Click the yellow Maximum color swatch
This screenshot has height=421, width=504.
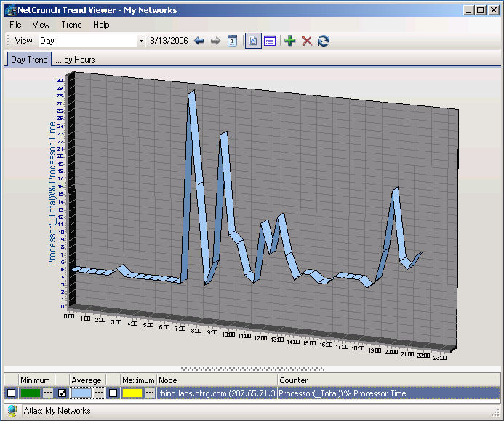[132, 393]
